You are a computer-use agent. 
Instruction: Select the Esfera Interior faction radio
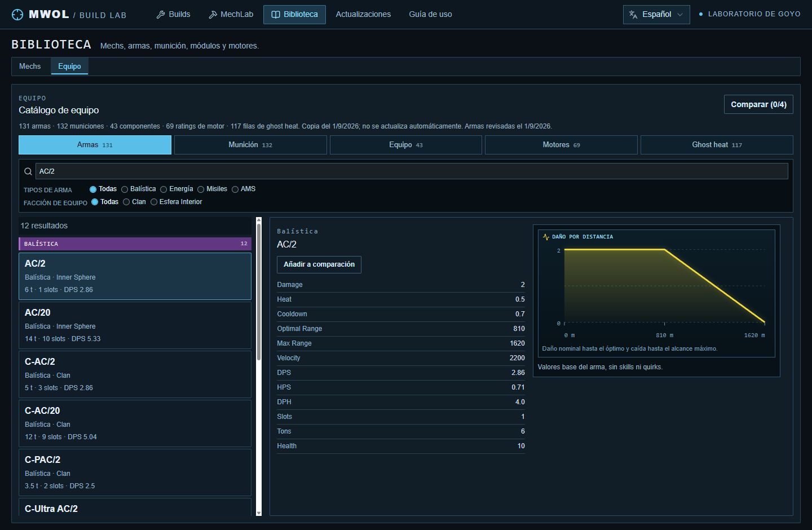[x=154, y=202]
